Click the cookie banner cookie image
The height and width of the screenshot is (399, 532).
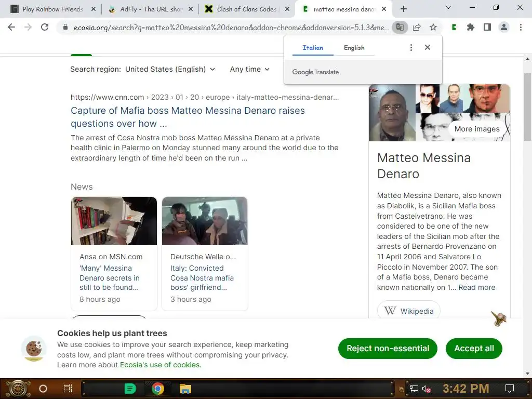34,349
